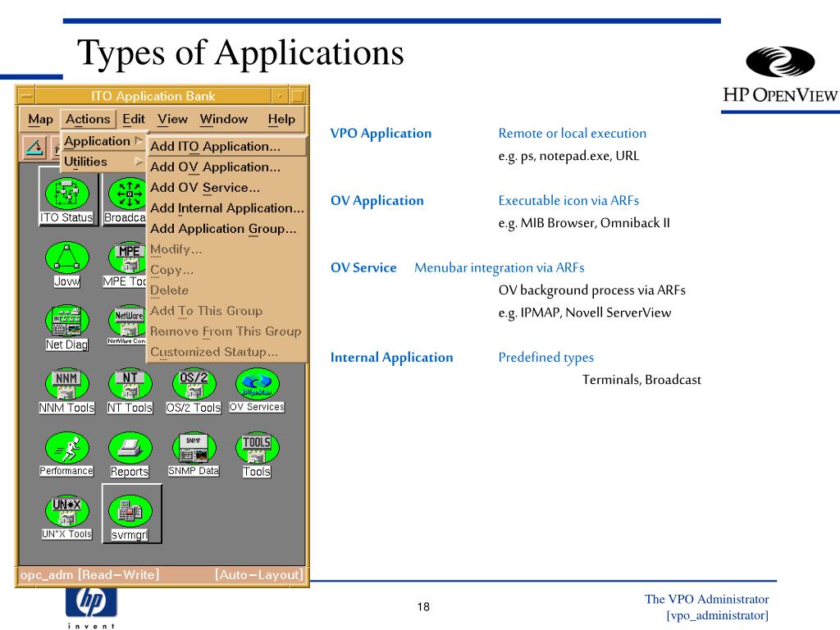
Task: Open the OS/2 Tools group icon
Action: pyautogui.click(x=194, y=384)
